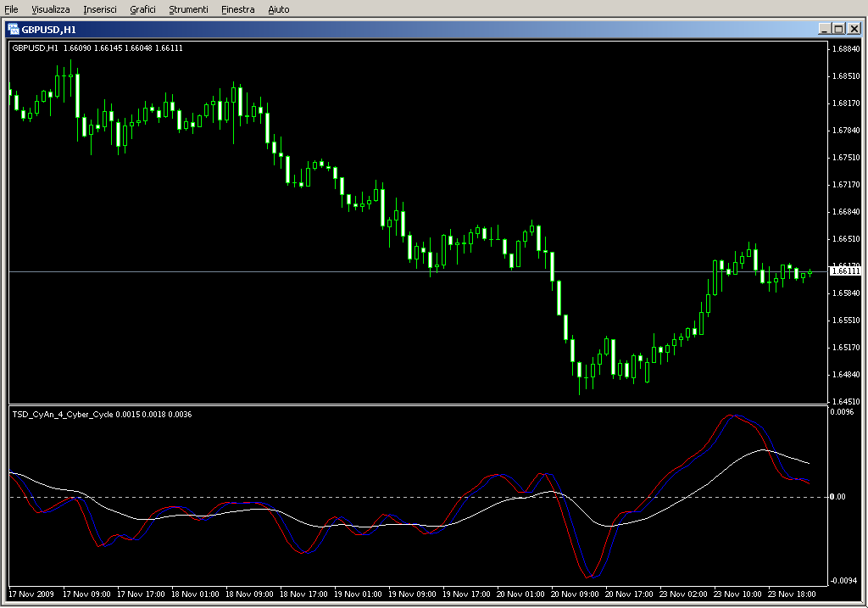This screenshot has width=868, height=608.
Task: Open the Aiuto menu
Action: tap(278, 9)
